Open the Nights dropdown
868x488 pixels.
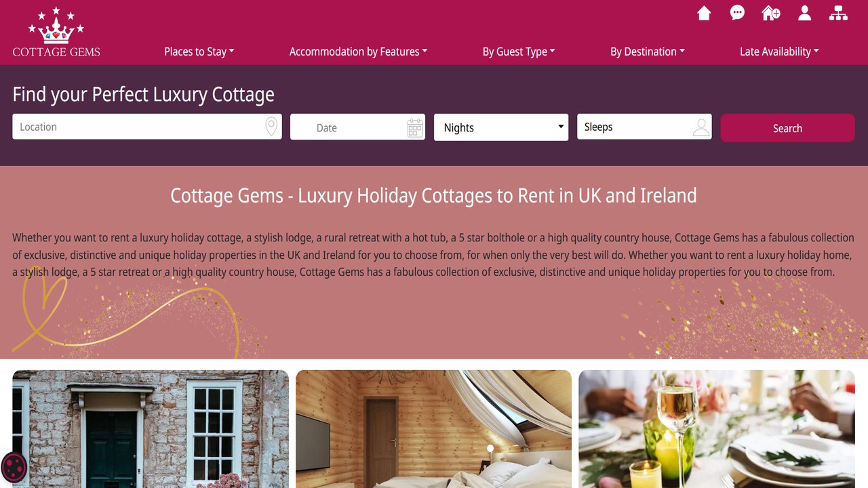pos(501,127)
